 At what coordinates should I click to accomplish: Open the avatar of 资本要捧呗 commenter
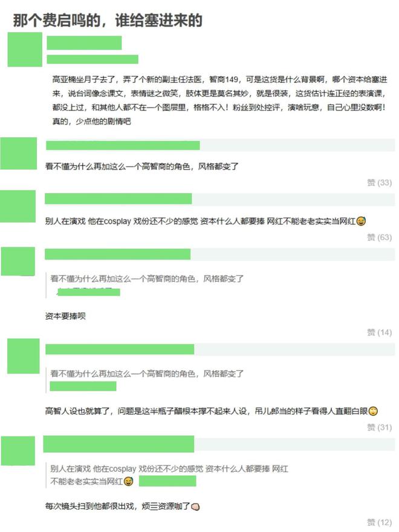click(18, 261)
